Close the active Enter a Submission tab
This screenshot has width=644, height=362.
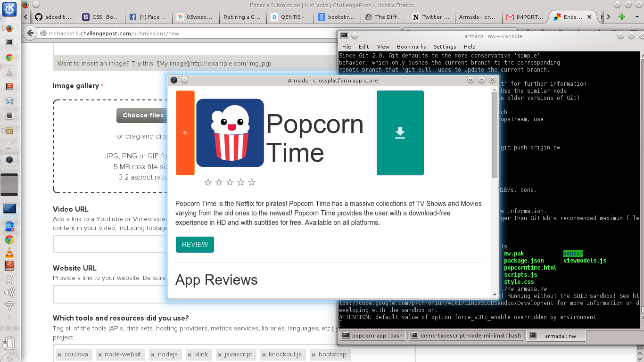point(590,17)
